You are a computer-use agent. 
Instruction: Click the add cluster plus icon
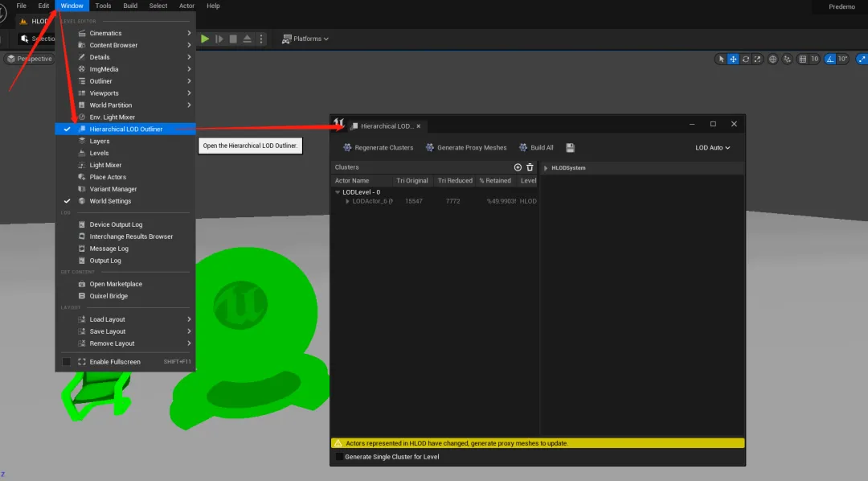(518, 167)
